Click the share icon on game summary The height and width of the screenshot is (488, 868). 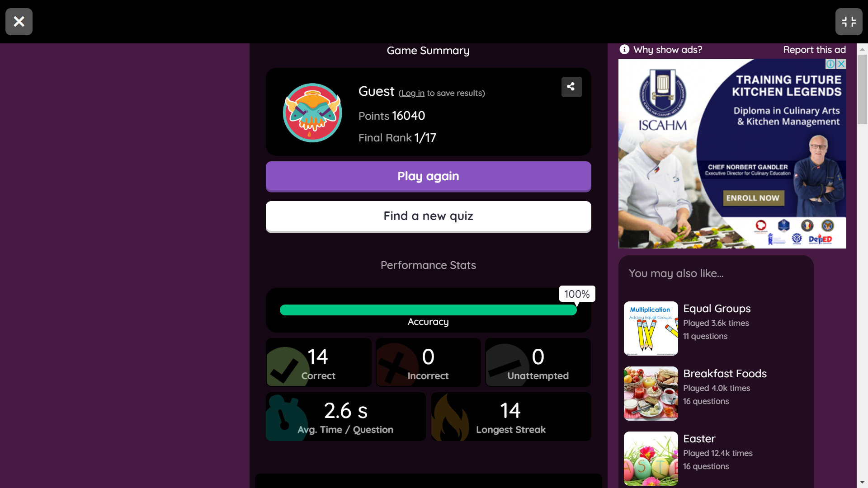(571, 86)
